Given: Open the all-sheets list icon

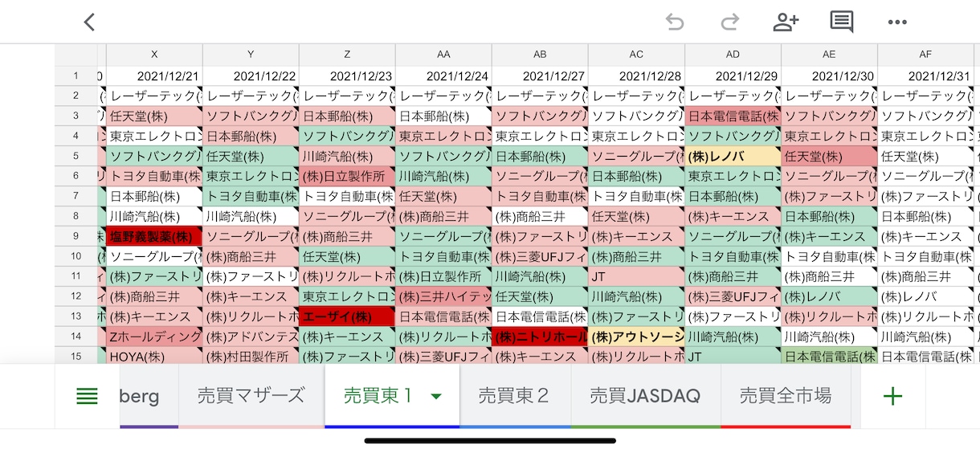Looking at the screenshot, I should click(87, 396).
